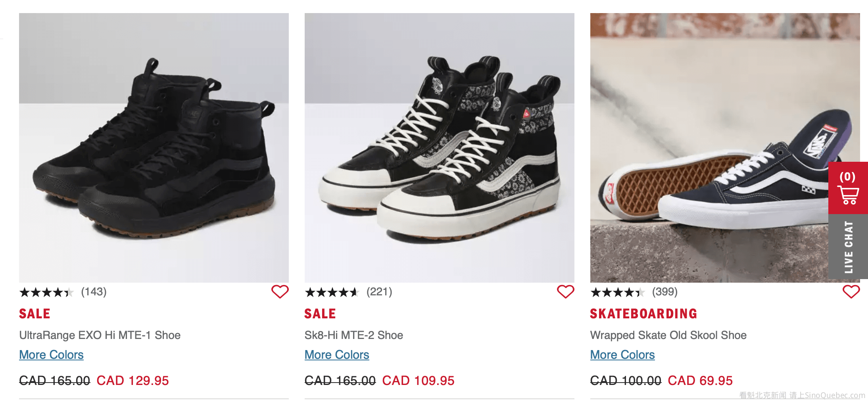Click the CAD 69.95 sale price
Image resolution: width=868 pixels, height=402 pixels.
[700, 381]
